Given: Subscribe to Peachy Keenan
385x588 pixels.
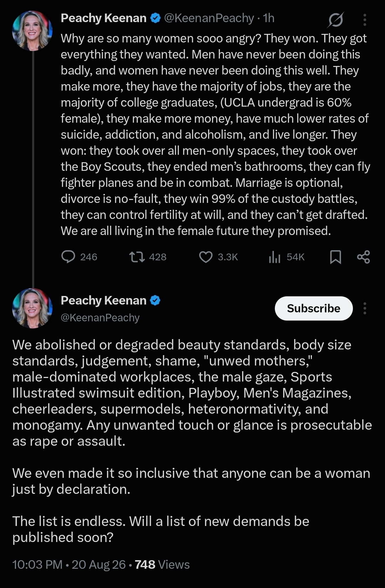Looking at the screenshot, I should pyautogui.click(x=314, y=308).
